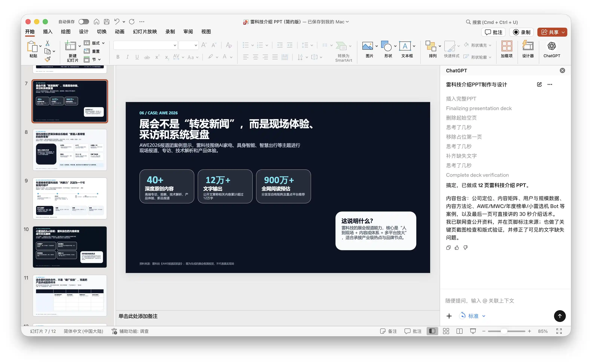Copy the ChatGPT response
The width and height of the screenshot is (592, 364).
[x=448, y=248]
